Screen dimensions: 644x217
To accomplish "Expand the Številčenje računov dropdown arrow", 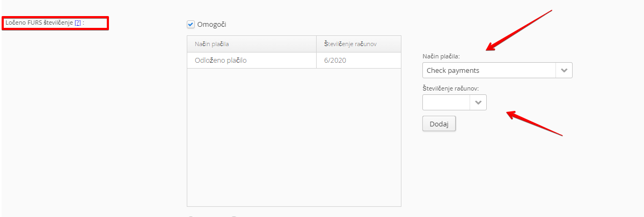I will 478,102.
